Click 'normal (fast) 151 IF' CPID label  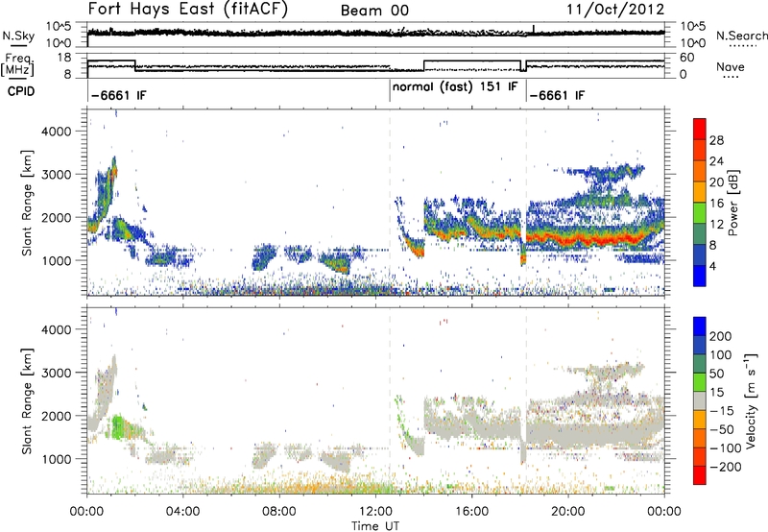[455, 87]
